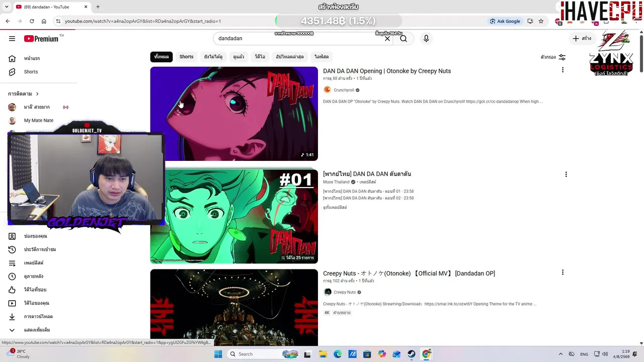Open เพลย์ลิสต์ in the sidebar
644x362 pixels.
click(34, 263)
